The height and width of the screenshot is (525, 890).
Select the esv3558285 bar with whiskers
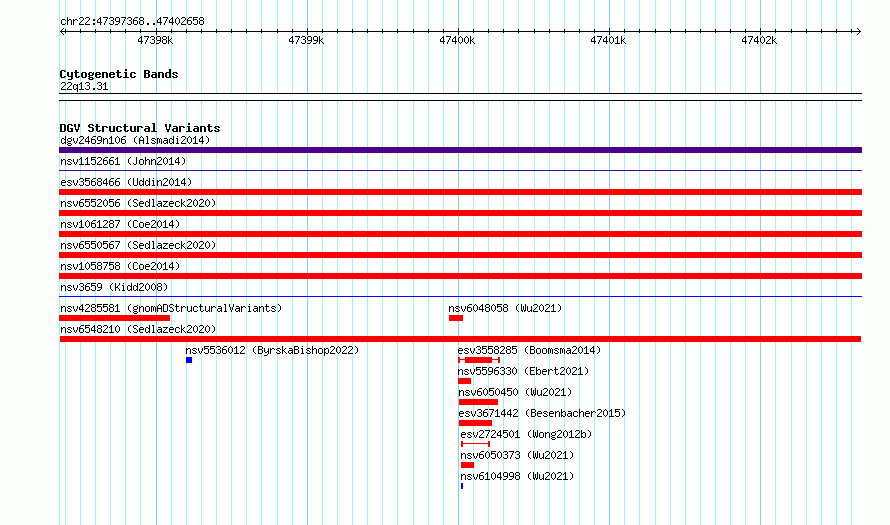pos(479,360)
